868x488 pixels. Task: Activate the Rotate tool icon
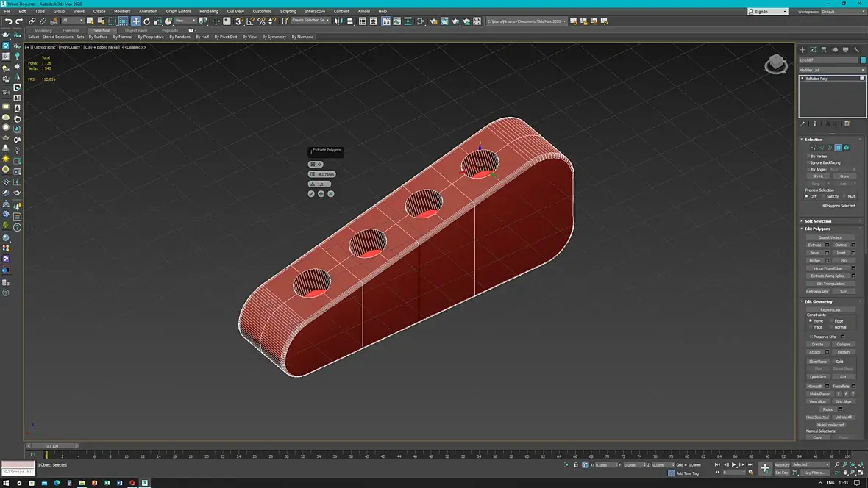146,21
